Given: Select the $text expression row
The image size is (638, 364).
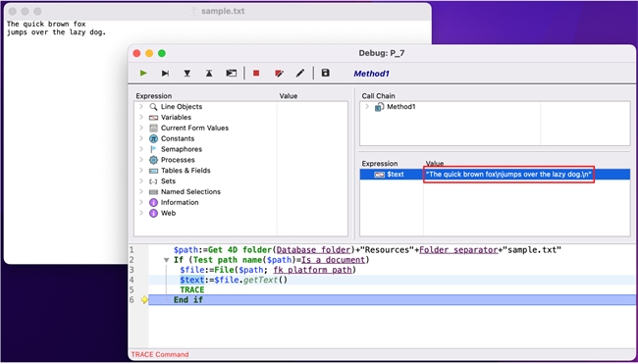Looking at the screenshot, I should 495,175.
